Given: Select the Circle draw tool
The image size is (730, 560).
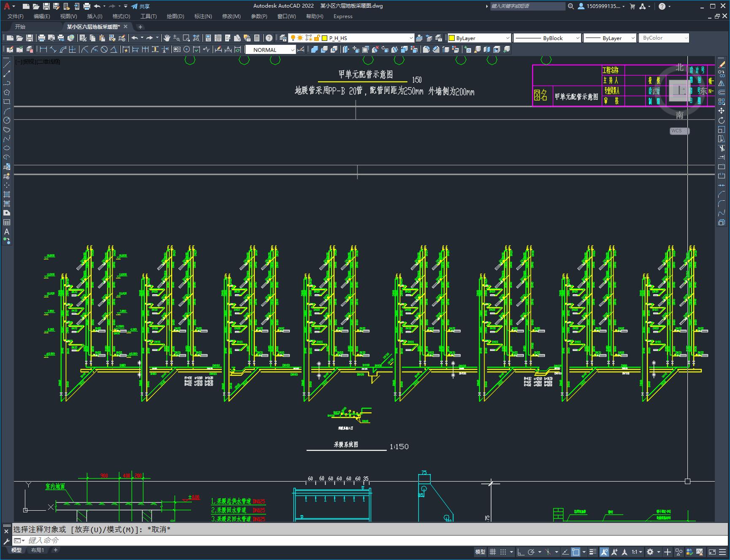Looking at the screenshot, I should point(7,120).
